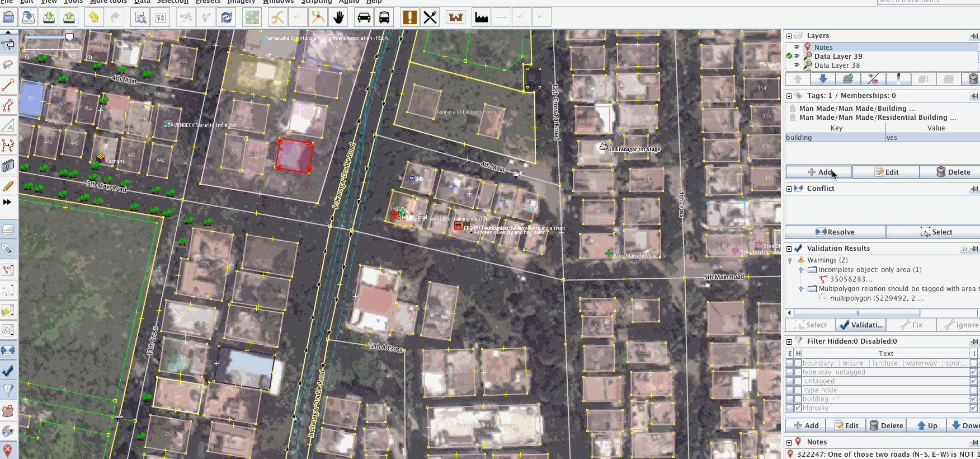Screen dimensions: 980x459
Task: Click the castle preset icon
Action: click(x=456, y=17)
